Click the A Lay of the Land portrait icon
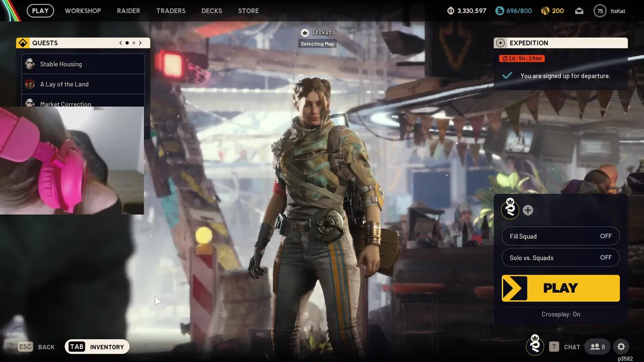Viewport: 644px width, 362px height. [x=30, y=84]
